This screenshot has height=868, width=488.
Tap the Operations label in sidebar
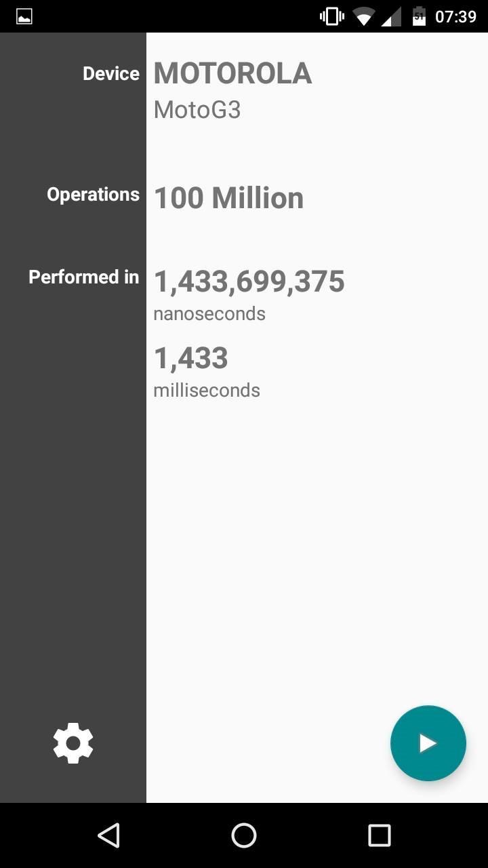coord(93,195)
